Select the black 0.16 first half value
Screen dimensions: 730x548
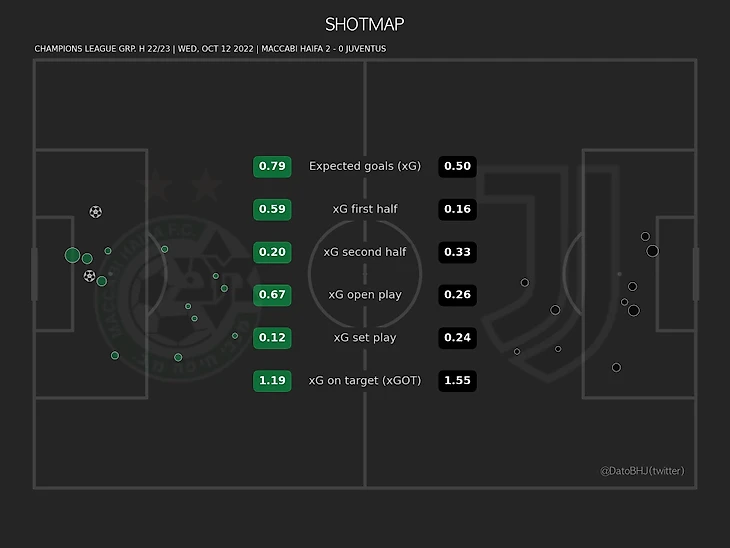pos(457,209)
